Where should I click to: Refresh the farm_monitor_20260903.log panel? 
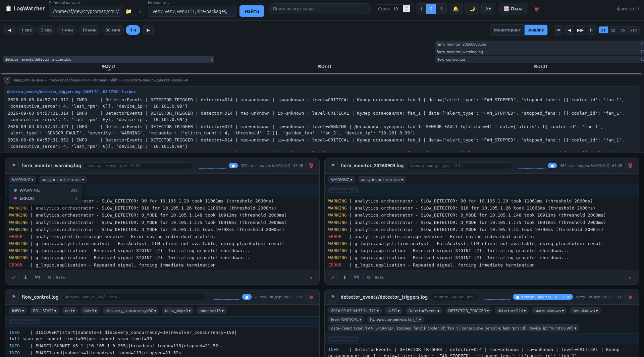point(368,278)
